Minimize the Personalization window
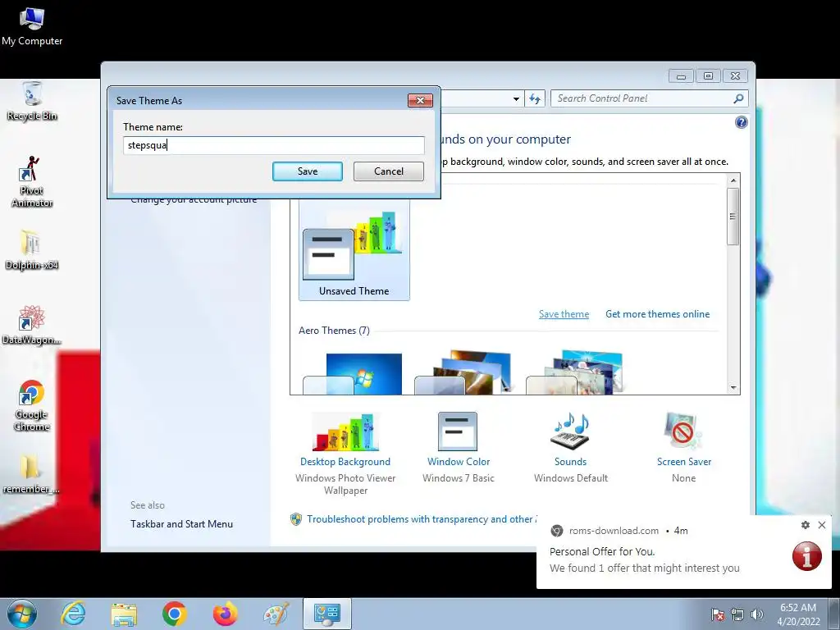Screen dimensions: 840x630 tap(681, 76)
